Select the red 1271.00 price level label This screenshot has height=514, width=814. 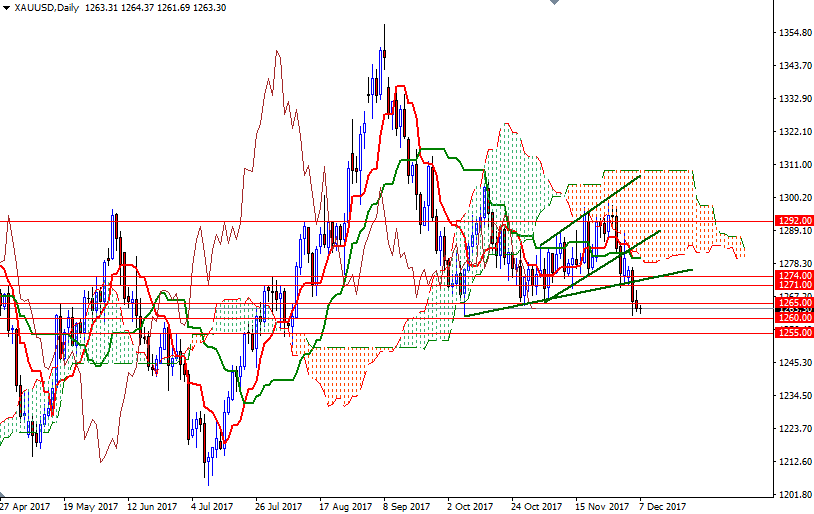(794, 286)
